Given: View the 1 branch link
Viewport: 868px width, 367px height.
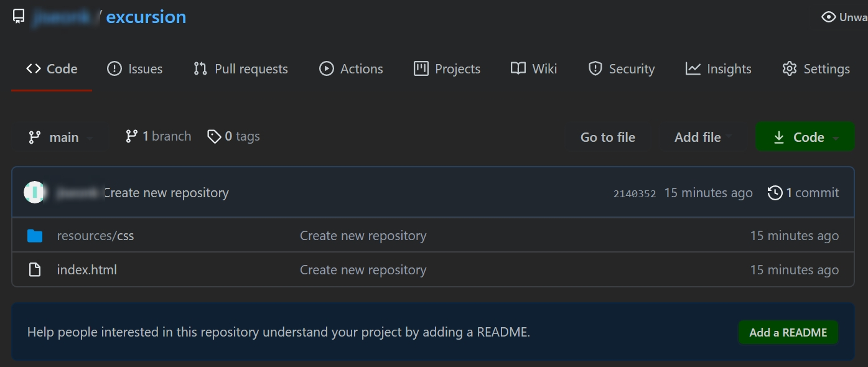Looking at the screenshot, I should [158, 136].
